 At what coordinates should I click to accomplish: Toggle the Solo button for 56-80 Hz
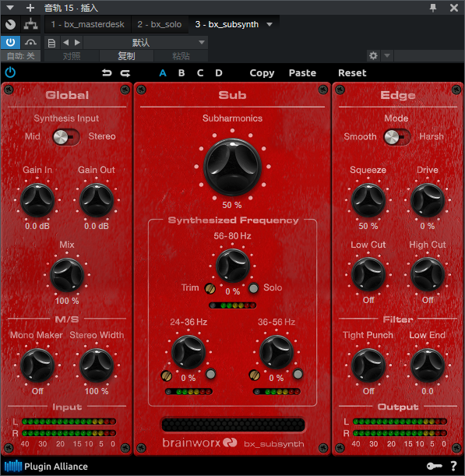253,288
